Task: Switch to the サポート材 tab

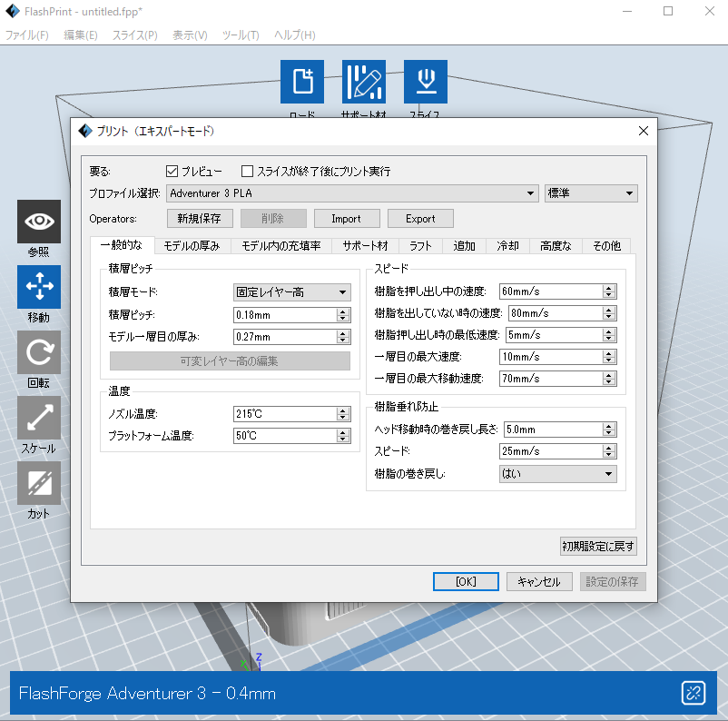Action: coord(364,246)
